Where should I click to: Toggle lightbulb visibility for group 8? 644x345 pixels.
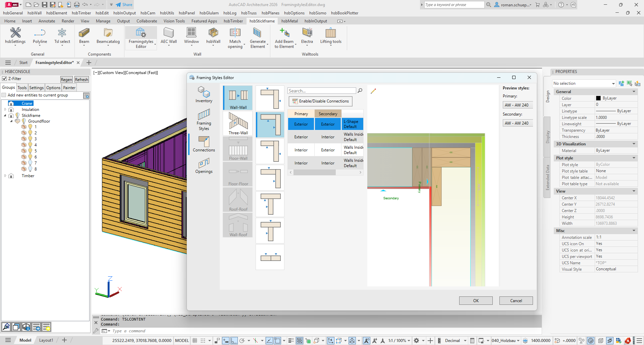tap(30, 169)
